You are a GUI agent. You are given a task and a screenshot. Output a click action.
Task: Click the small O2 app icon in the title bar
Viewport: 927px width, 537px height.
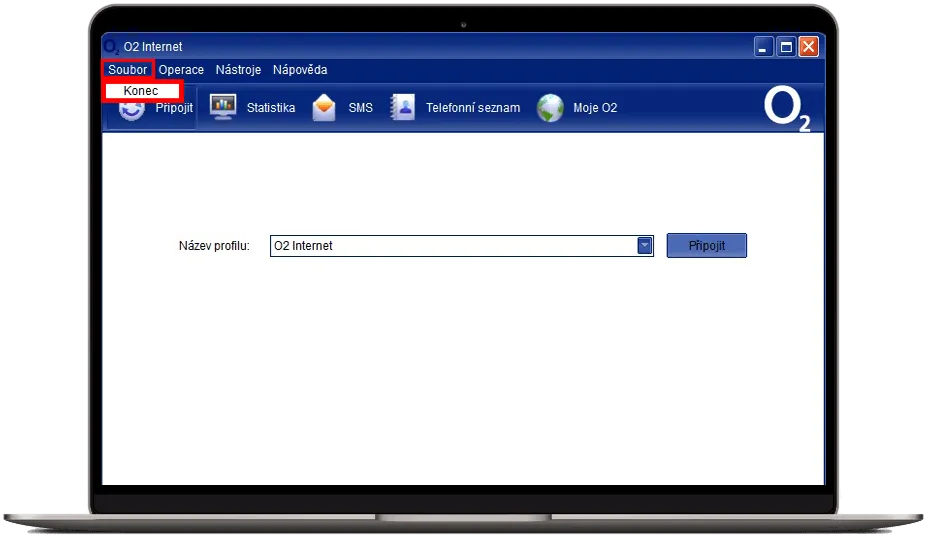pyautogui.click(x=111, y=47)
